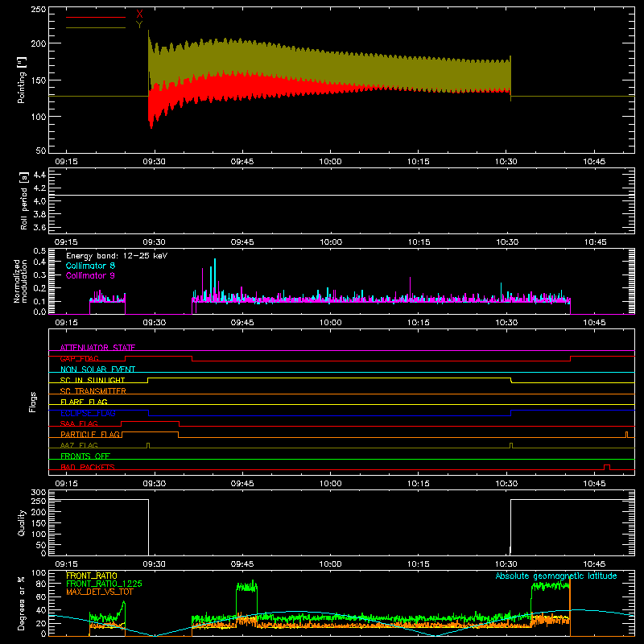Click 'Absolute geomagnetic latitude' legend text
644x644 pixels.
556,576
